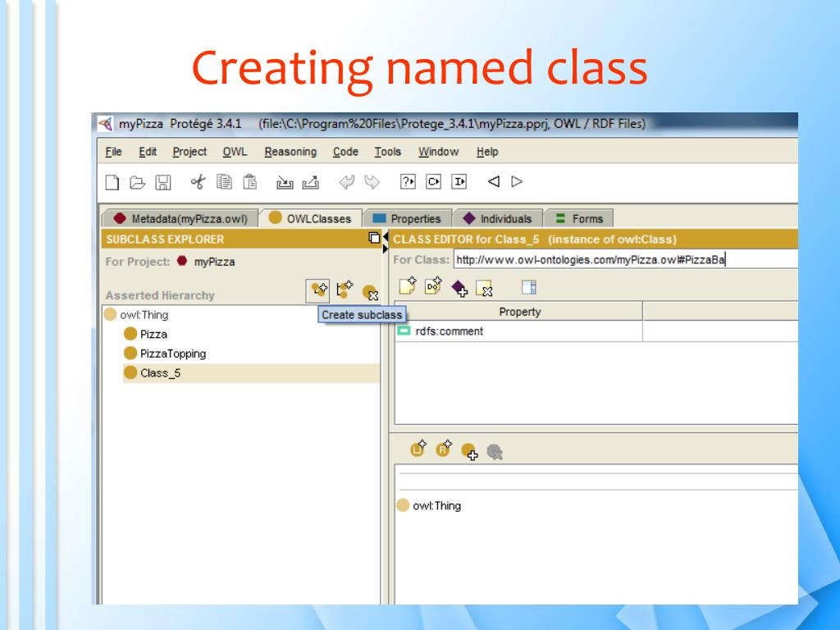Image resolution: width=840 pixels, height=630 pixels.
Task: Switch to the Metadata(myPizza.owl) tab
Action: [x=180, y=218]
